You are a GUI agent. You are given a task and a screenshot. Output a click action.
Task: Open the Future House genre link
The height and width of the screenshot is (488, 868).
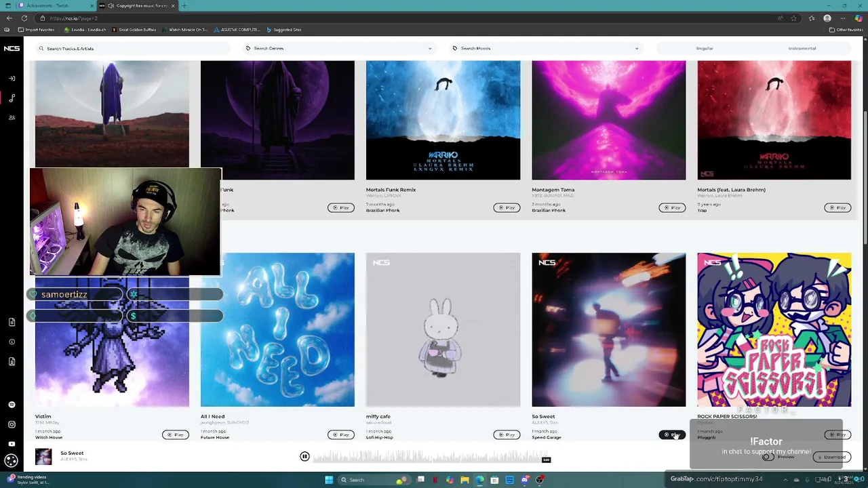click(215, 437)
